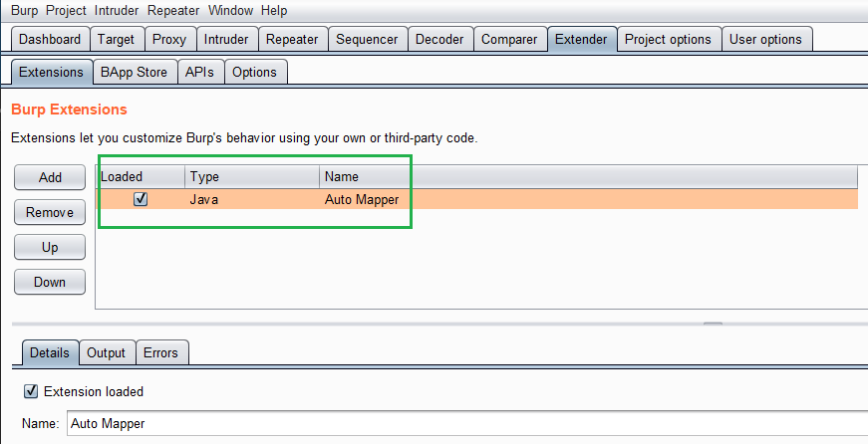
Task: Select the Extensions sub-tab
Action: pos(51,72)
